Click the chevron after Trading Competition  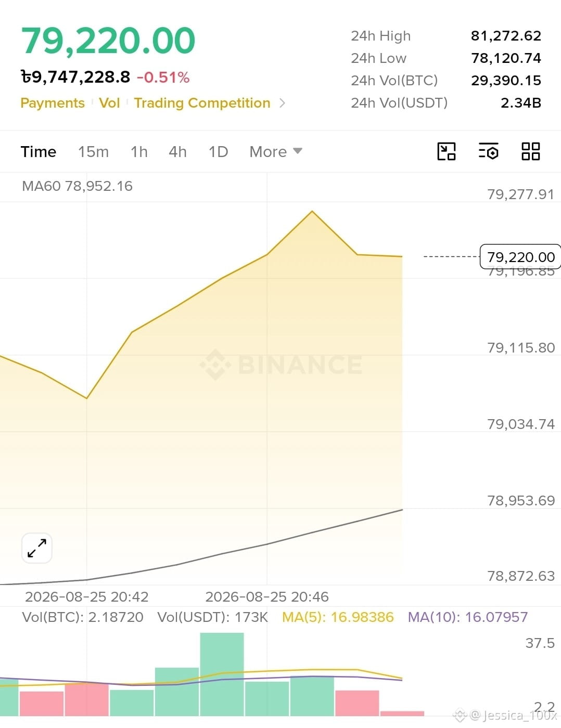tap(282, 103)
